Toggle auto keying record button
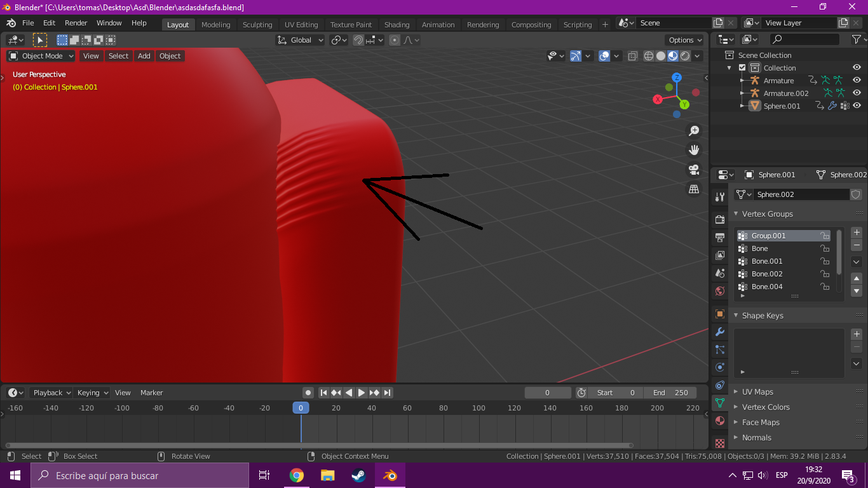 [308, 393]
